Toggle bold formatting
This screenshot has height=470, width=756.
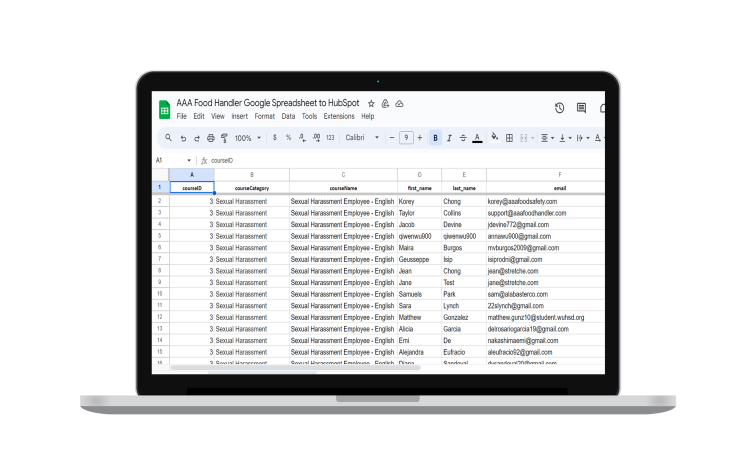pos(435,138)
